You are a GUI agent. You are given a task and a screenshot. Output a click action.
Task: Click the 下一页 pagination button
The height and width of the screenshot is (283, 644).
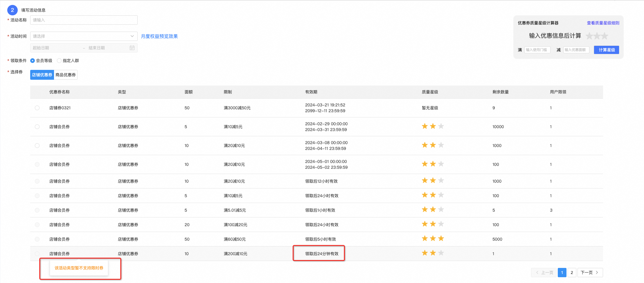pyautogui.click(x=590, y=273)
